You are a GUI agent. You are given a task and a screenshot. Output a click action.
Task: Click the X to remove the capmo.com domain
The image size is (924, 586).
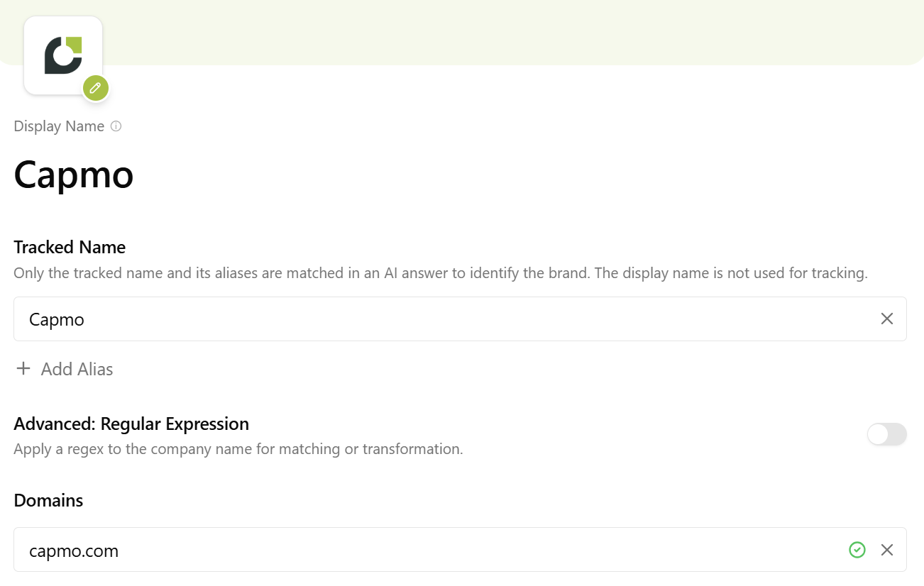tap(886, 550)
